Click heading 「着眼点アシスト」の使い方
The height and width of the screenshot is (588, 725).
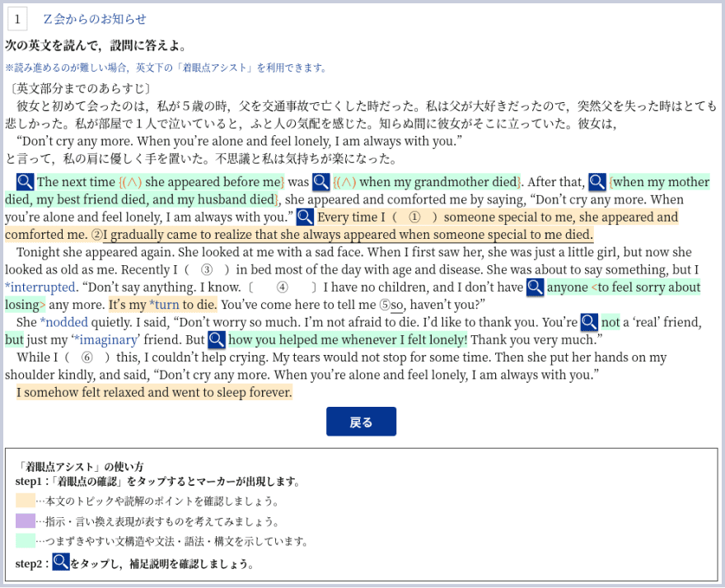[x=79, y=466]
